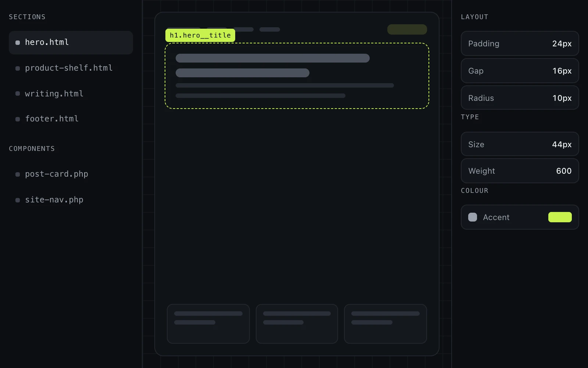Select the first card in preview

click(208, 324)
